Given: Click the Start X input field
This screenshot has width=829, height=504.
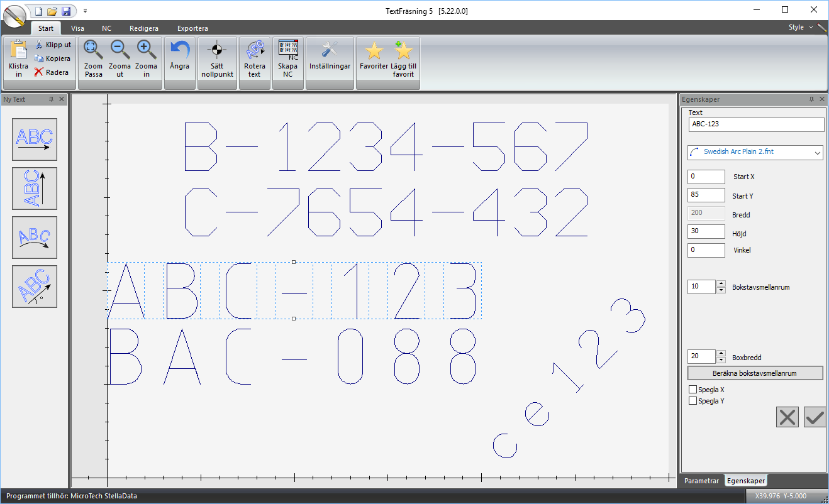Looking at the screenshot, I should tap(706, 177).
